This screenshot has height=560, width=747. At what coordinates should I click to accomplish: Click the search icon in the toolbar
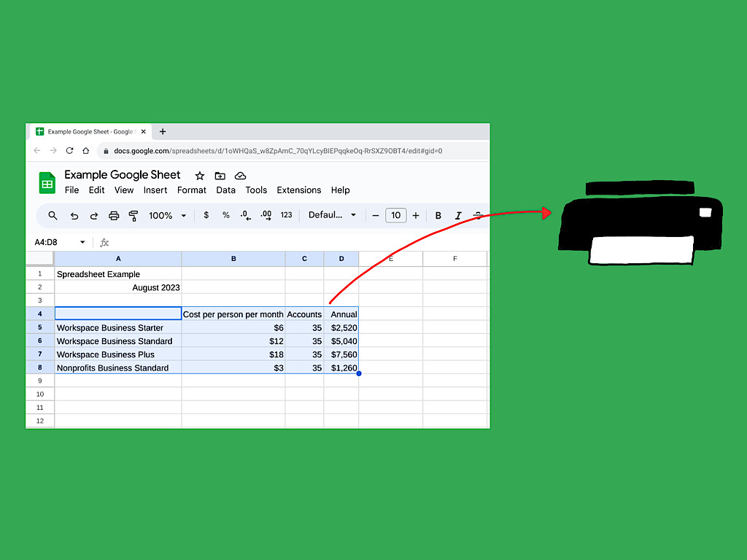(53, 215)
